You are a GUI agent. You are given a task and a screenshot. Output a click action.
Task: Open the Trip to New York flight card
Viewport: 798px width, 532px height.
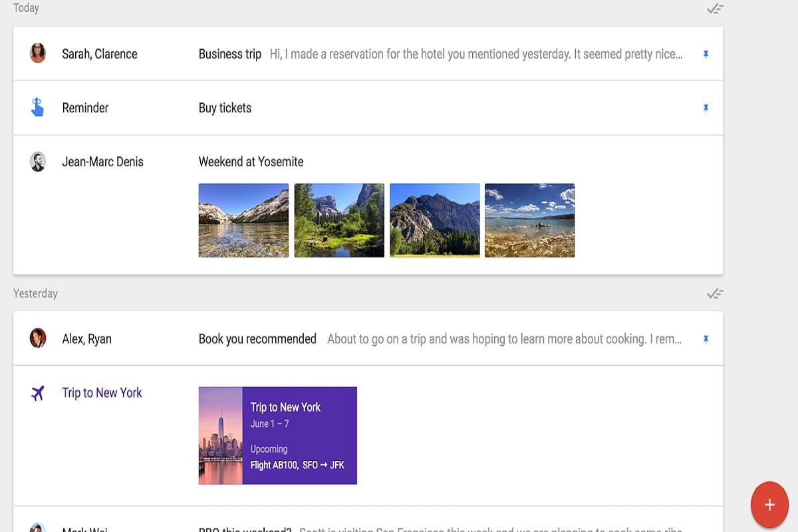(277, 436)
